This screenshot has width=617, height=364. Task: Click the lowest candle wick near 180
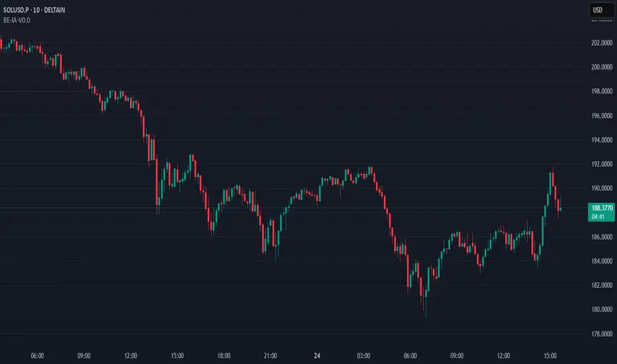click(426, 311)
